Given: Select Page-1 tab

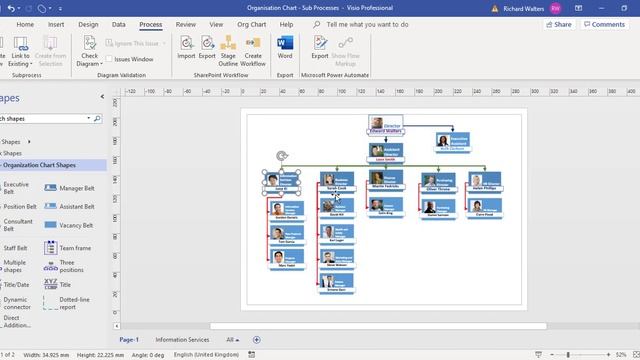Looking at the screenshot, I should [x=129, y=340].
